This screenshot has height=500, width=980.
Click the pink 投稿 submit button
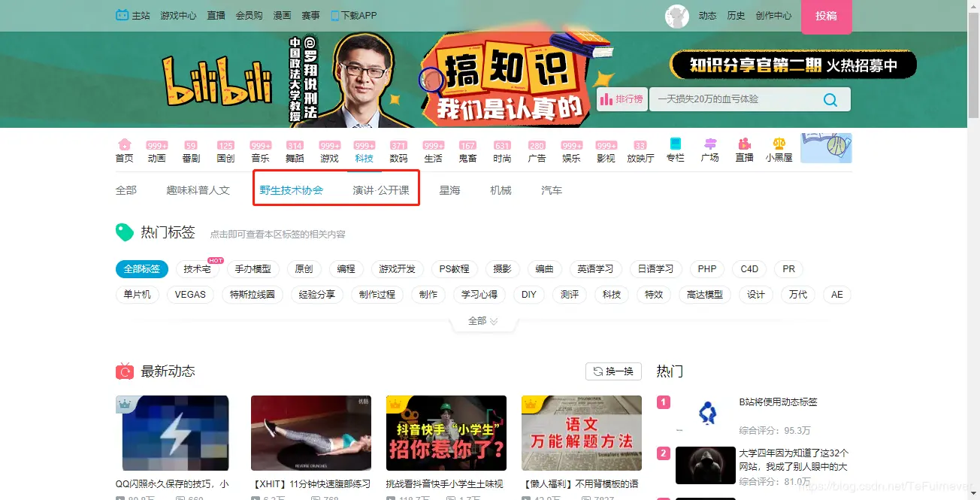click(826, 17)
